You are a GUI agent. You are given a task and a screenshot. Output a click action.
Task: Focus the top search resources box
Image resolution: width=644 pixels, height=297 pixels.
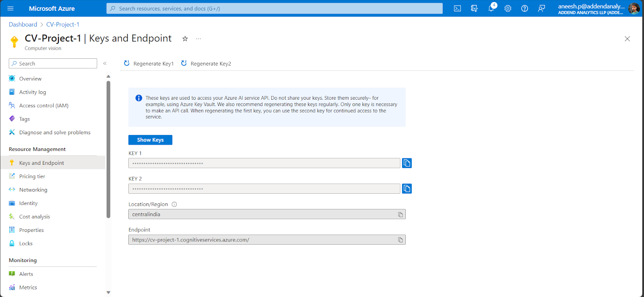tap(275, 8)
